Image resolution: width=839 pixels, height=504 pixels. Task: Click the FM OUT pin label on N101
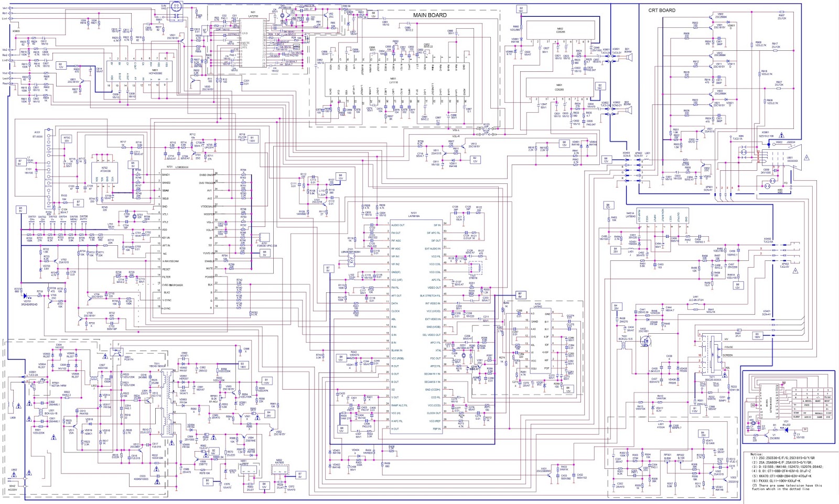[x=396, y=233]
